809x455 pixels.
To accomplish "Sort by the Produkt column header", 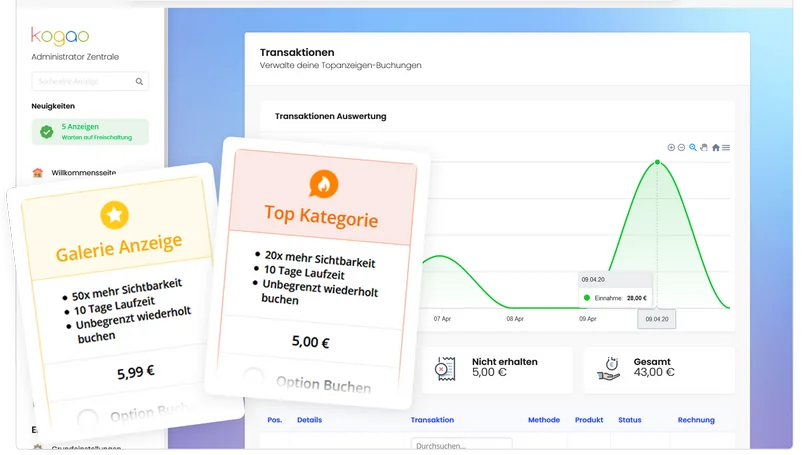I will [589, 420].
